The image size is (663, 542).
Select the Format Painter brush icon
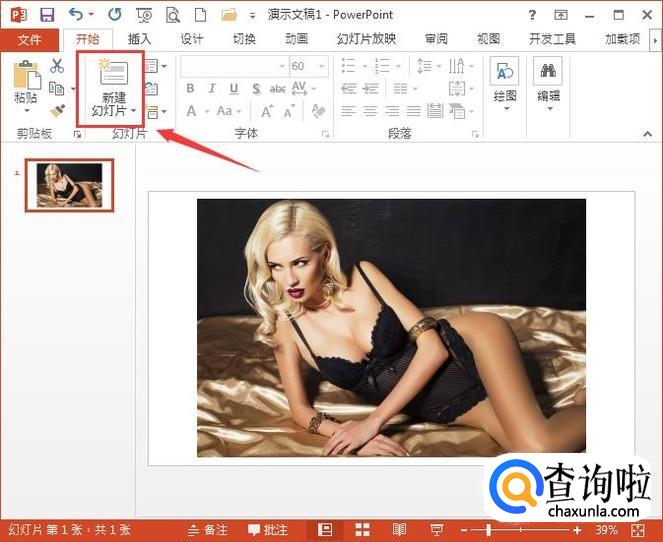[57, 111]
